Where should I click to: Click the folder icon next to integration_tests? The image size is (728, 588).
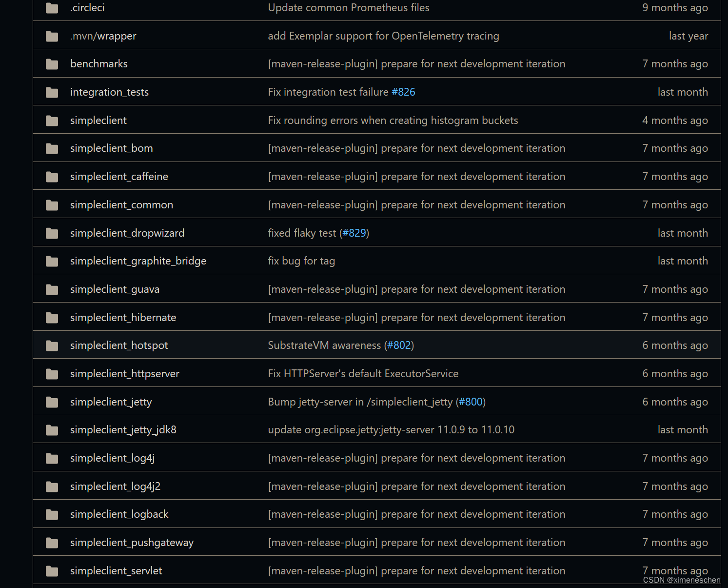(x=52, y=92)
